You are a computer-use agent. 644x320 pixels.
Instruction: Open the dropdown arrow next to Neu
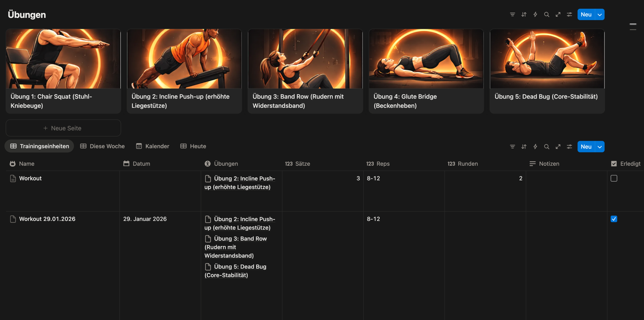pos(599,14)
